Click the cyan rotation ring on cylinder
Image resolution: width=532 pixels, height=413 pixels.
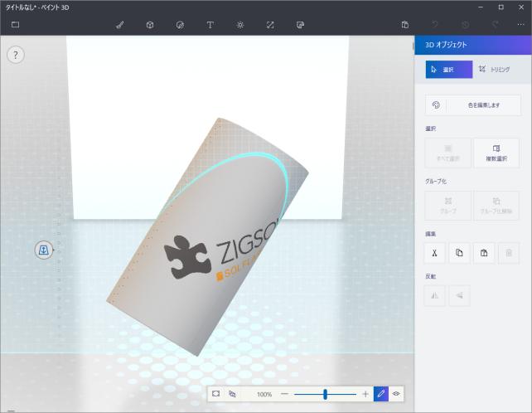pos(258,155)
